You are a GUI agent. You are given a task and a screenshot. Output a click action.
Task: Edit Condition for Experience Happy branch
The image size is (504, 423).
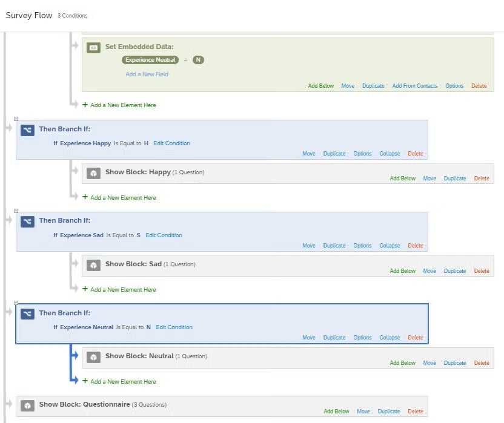[171, 143]
